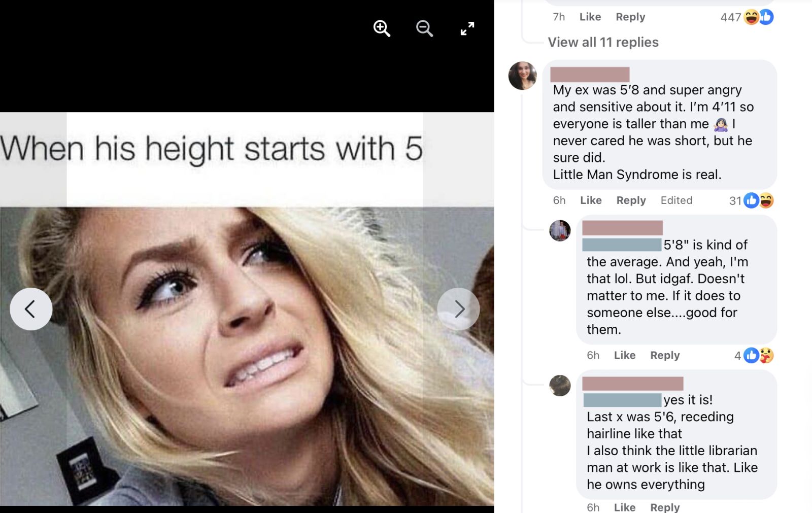
Task: Like the 5'8" is average reply
Action: pyautogui.click(x=624, y=356)
